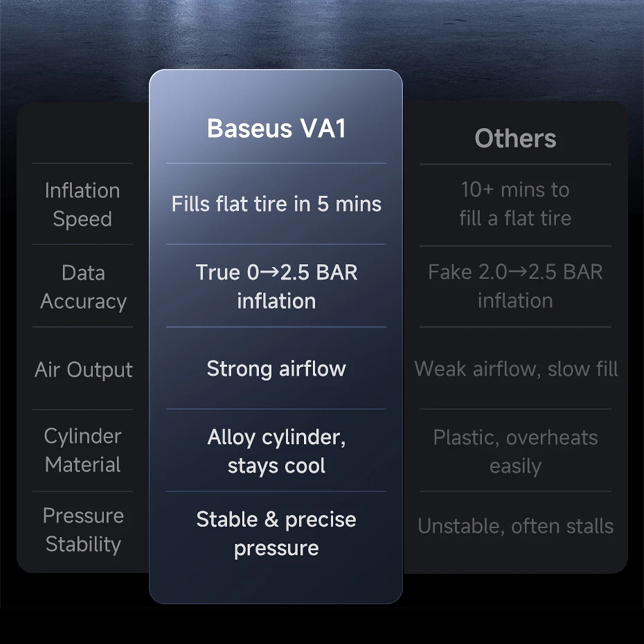Click the arrow in "Fake 2.0→2.5 BAR"

coord(518,272)
